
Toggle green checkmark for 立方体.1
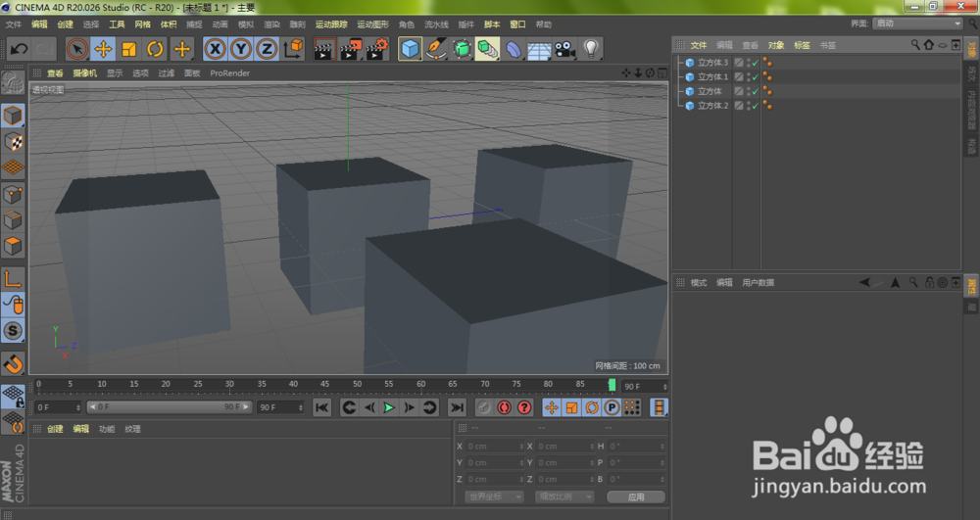click(755, 76)
